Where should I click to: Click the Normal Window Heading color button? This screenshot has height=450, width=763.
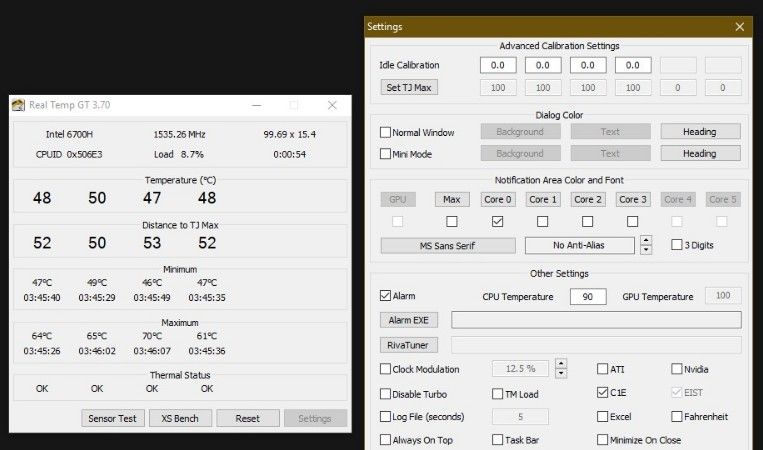699,132
